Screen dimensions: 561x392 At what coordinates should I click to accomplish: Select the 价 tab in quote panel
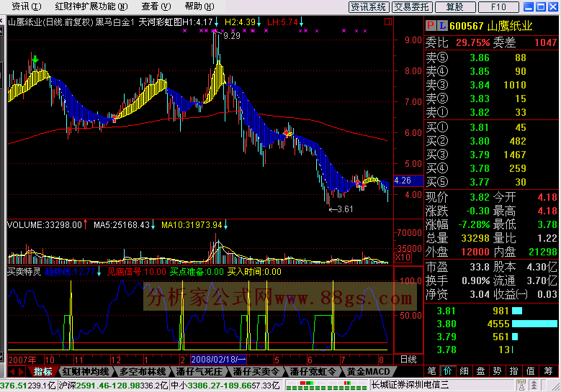448,371
